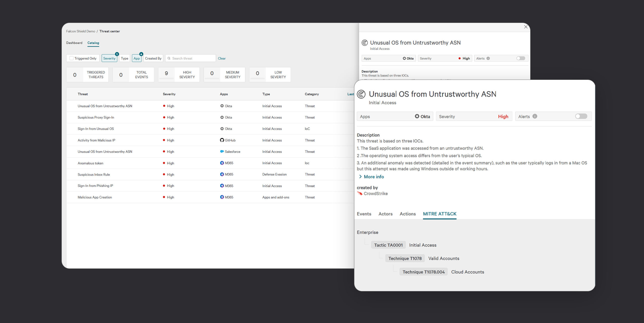
Task: Click the CrowdStrike falcon logo under created by
Action: (x=360, y=193)
